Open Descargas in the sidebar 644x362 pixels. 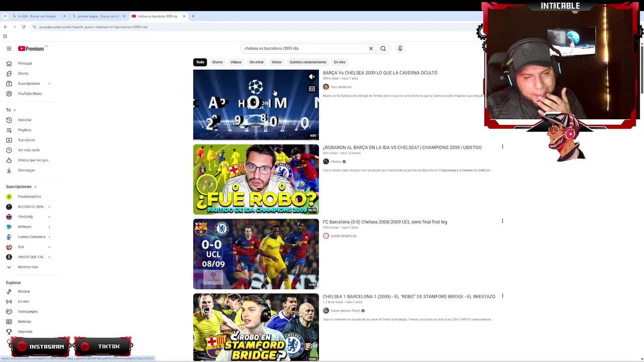(26, 170)
